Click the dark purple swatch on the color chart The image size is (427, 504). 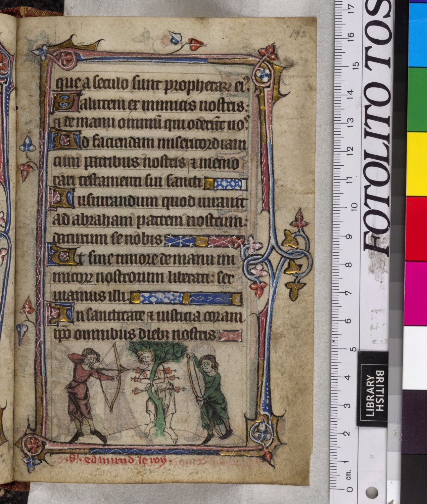(x=415, y=422)
